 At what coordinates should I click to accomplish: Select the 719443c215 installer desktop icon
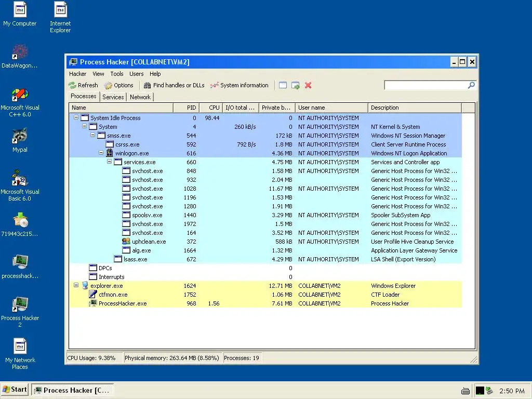point(20,224)
